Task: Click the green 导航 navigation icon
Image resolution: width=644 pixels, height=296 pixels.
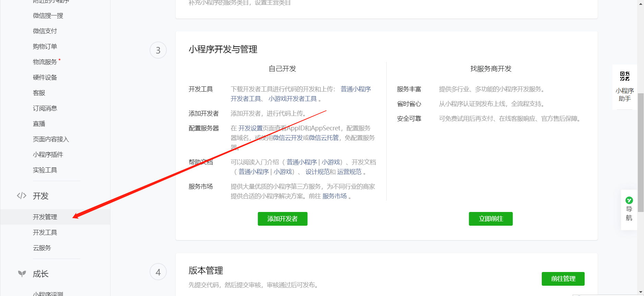Action: (x=629, y=200)
